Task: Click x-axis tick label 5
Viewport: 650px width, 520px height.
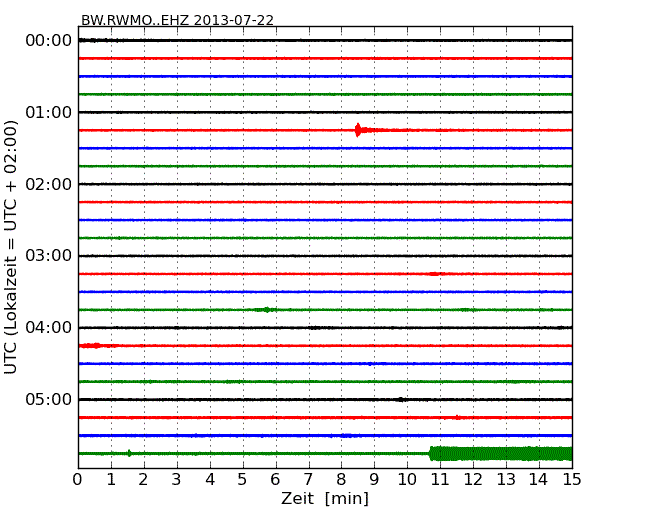Action: pyautogui.click(x=242, y=480)
